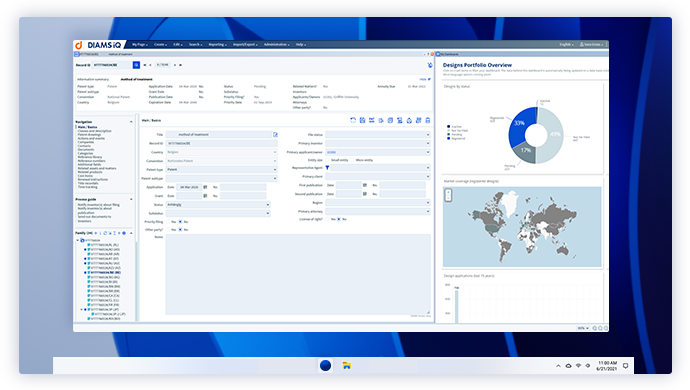
Task: Click the refresh icon in Main/Basics toolbar
Action: [353, 120]
